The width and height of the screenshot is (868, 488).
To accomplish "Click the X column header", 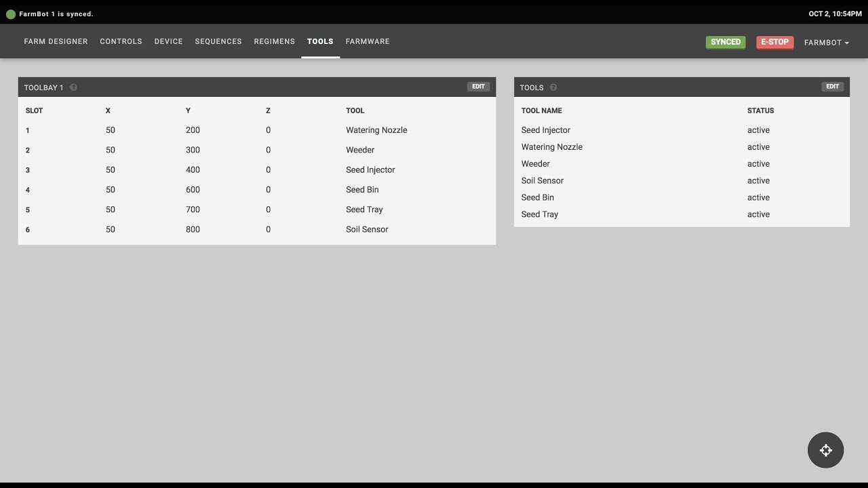I will pos(108,110).
